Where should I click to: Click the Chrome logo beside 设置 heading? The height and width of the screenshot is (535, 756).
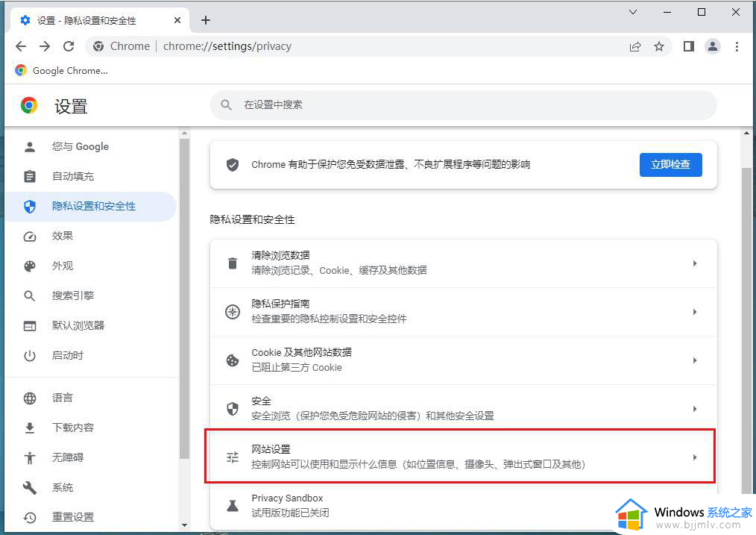coord(29,105)
